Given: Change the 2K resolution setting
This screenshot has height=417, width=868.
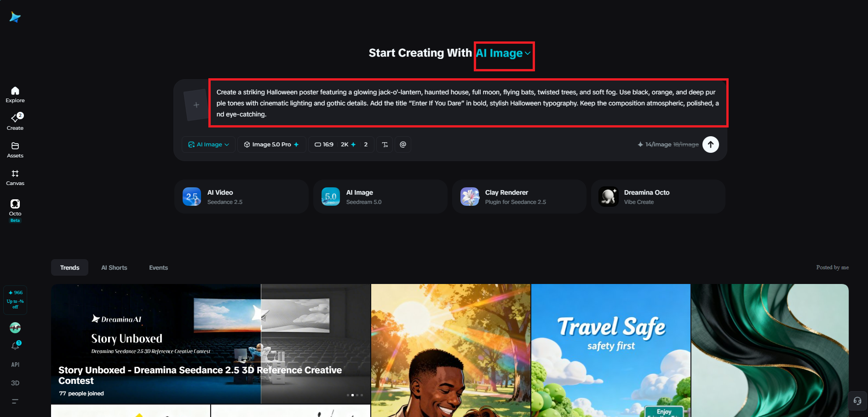Looking at the screenshot, I should coord(348,145).
